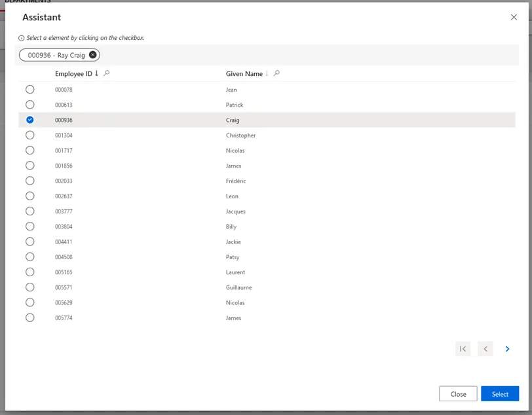Click Nicolas in row 005629
This screenshot has width=532, height=415.
[235, 303]
